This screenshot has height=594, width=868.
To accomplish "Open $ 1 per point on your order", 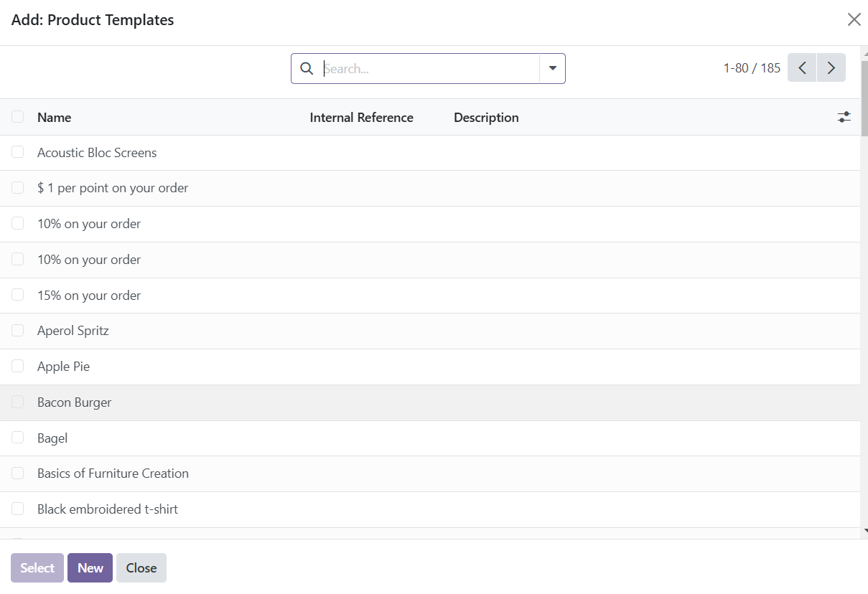I will coord(430,189).
